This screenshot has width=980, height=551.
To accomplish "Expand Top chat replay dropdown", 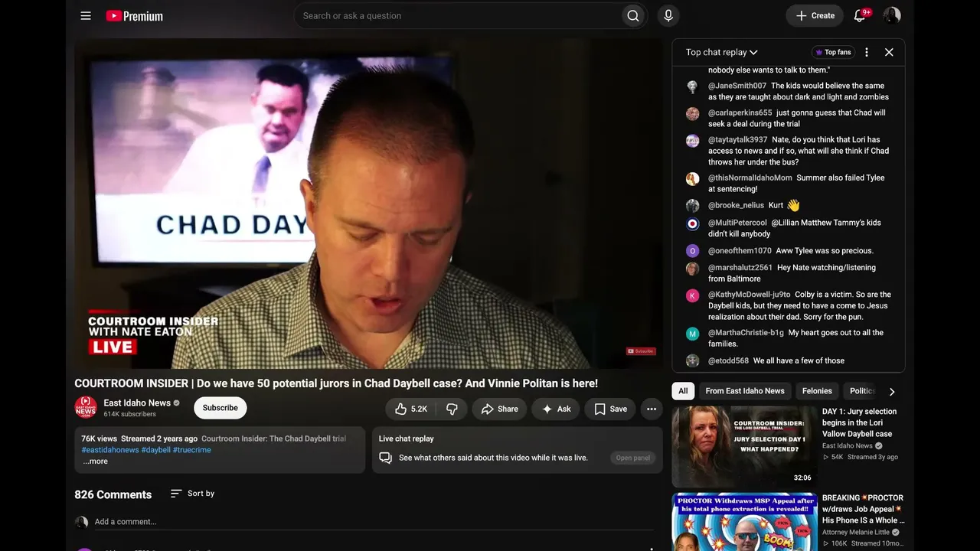I will (722, 52).
